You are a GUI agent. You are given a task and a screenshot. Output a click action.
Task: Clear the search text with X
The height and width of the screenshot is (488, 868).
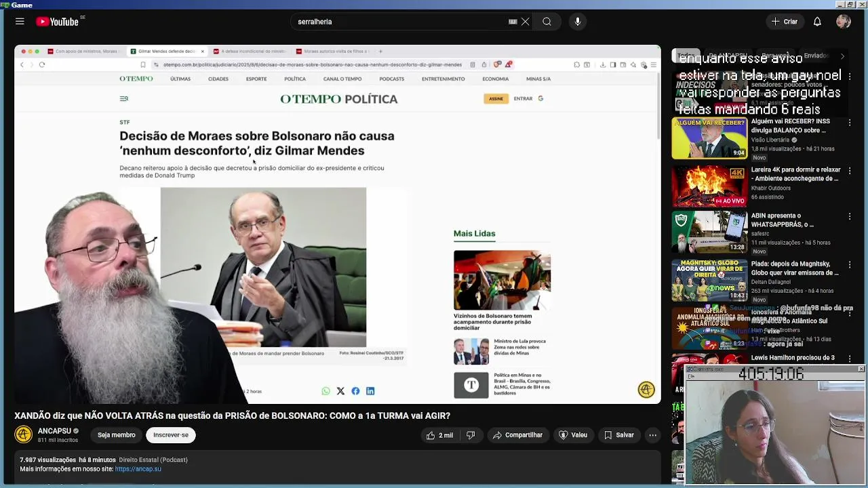tap(525, 22)
